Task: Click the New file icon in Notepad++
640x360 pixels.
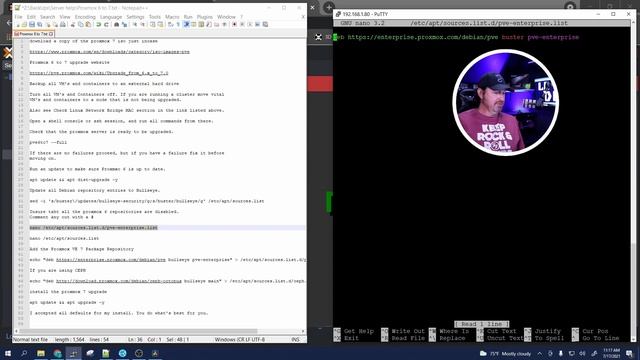Action: pyautogui.click(x=18, y=24)
